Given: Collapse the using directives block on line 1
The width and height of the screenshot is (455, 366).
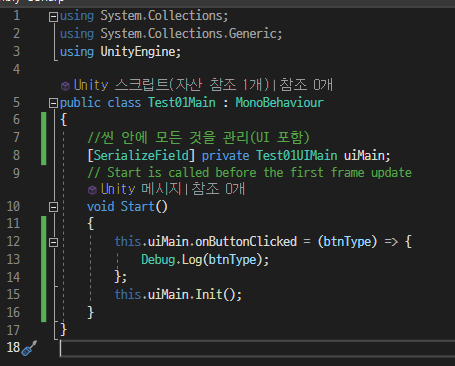Looking at the screenshot, I should 53,17.
